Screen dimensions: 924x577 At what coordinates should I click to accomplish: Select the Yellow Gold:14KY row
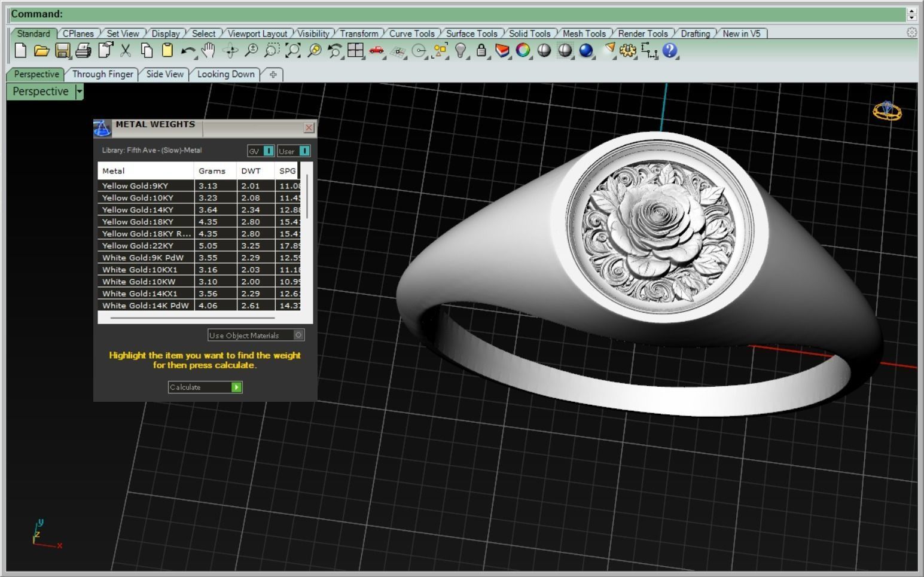click(x=199, y=210)
